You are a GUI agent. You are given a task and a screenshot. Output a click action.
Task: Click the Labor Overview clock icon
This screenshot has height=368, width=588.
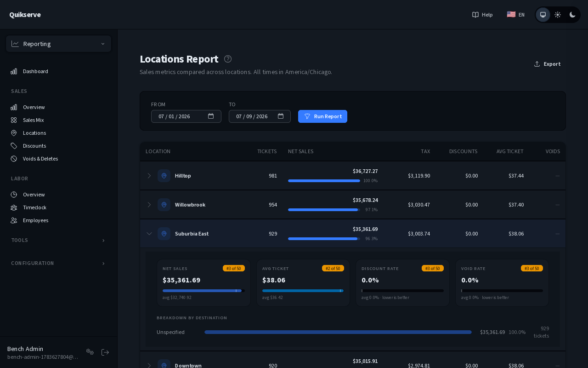(x=14, y=195)
